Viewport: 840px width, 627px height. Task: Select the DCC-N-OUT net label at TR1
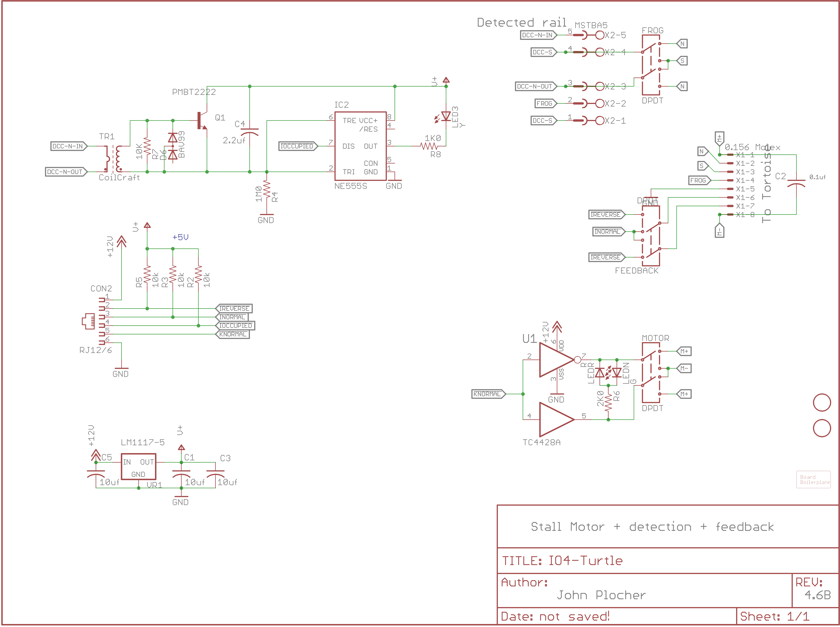66,172
